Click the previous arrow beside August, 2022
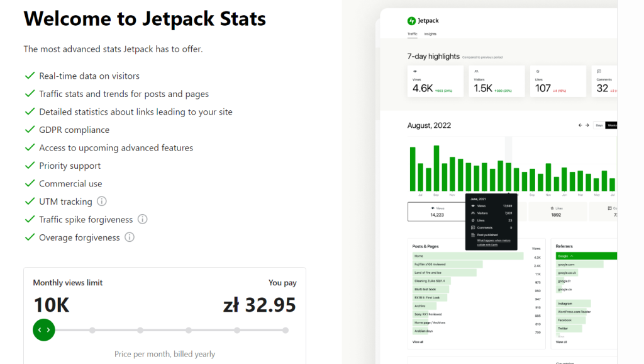 pyautogui.click(x=580, y=125)
